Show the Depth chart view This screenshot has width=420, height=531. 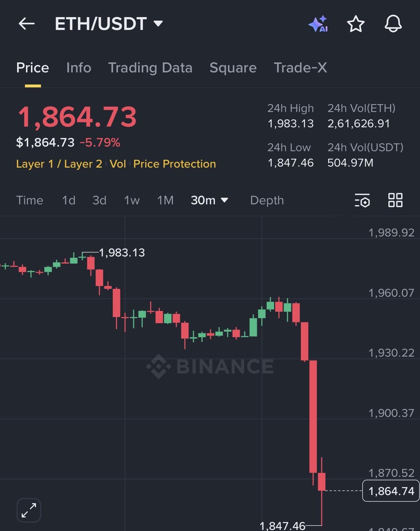point(267,200)
